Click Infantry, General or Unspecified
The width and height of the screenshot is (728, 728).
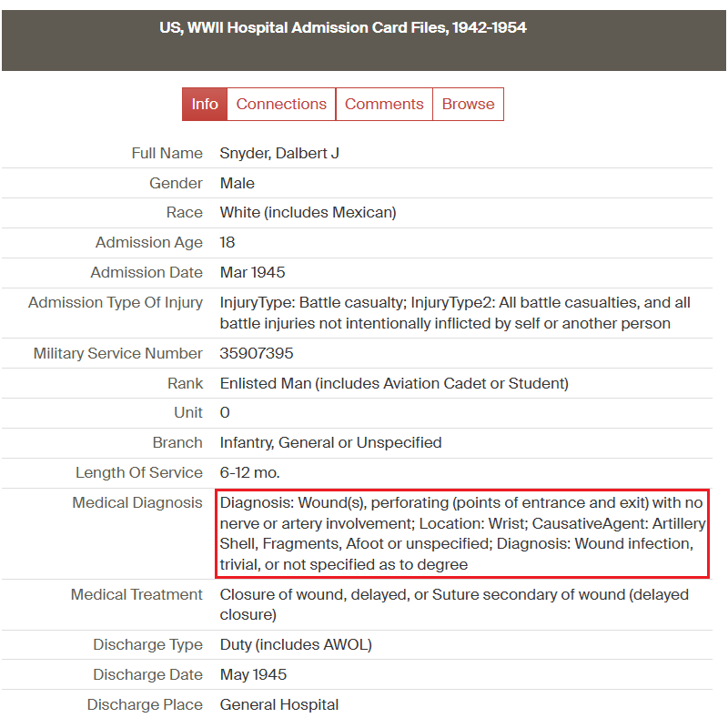click(330, 443)
